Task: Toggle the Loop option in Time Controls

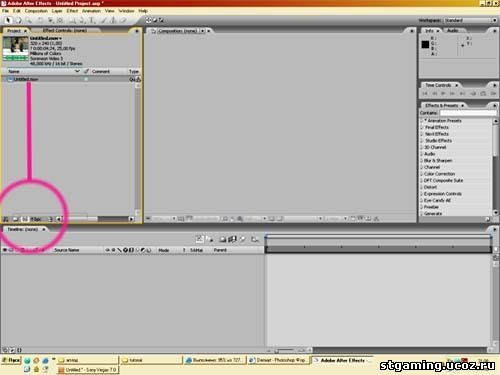Action: coord(483,94)
